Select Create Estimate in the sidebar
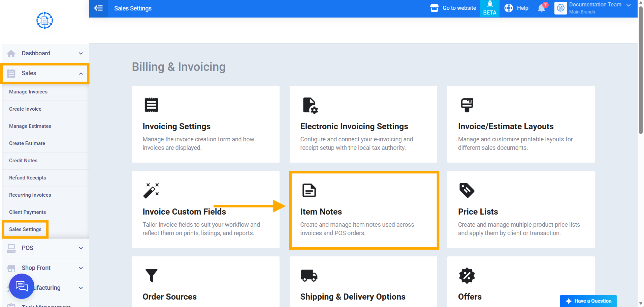 click(27, 143)
